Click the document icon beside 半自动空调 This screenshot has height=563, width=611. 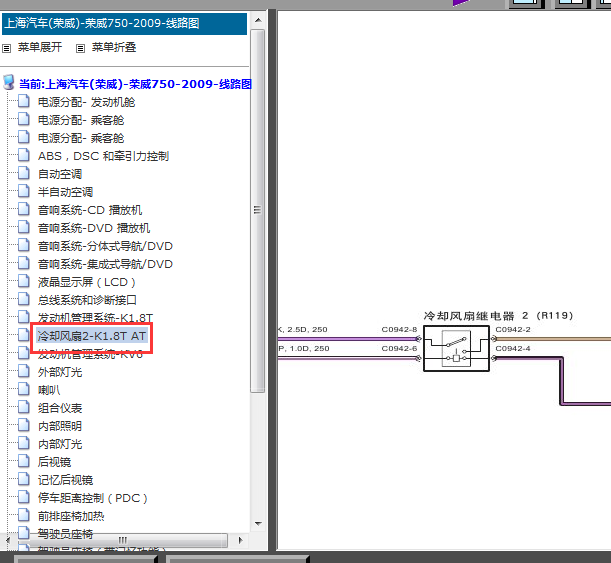24,191
